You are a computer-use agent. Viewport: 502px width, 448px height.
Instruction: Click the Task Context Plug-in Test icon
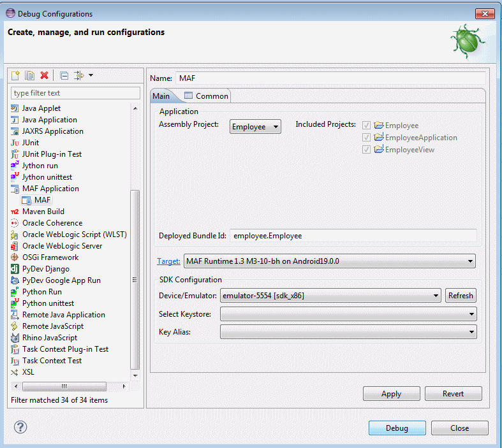15,349
